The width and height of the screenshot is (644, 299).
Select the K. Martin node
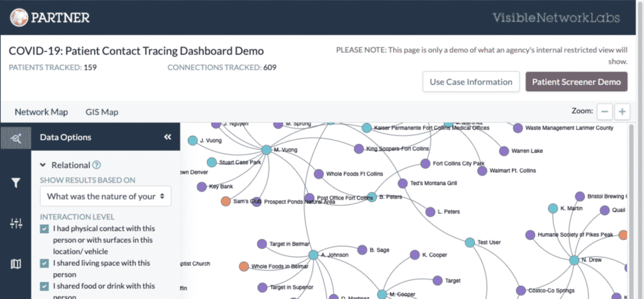coord(553,208)
